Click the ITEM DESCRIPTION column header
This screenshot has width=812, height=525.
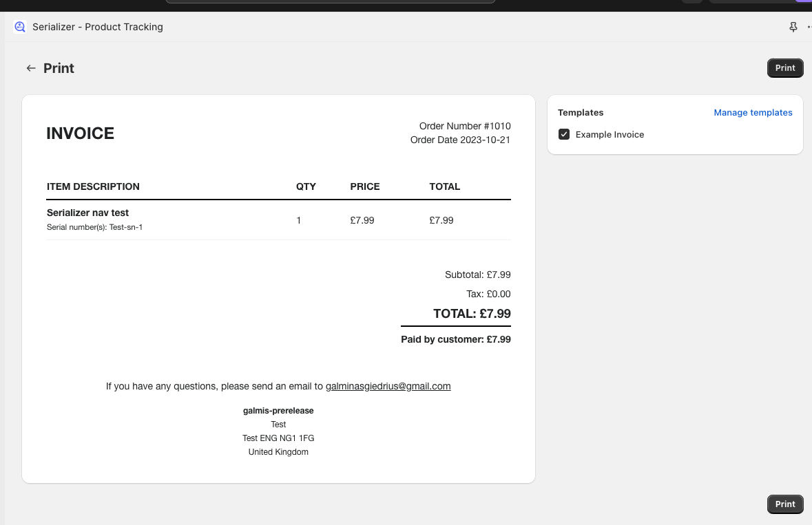pyautogui.click(x=93, y=186)
